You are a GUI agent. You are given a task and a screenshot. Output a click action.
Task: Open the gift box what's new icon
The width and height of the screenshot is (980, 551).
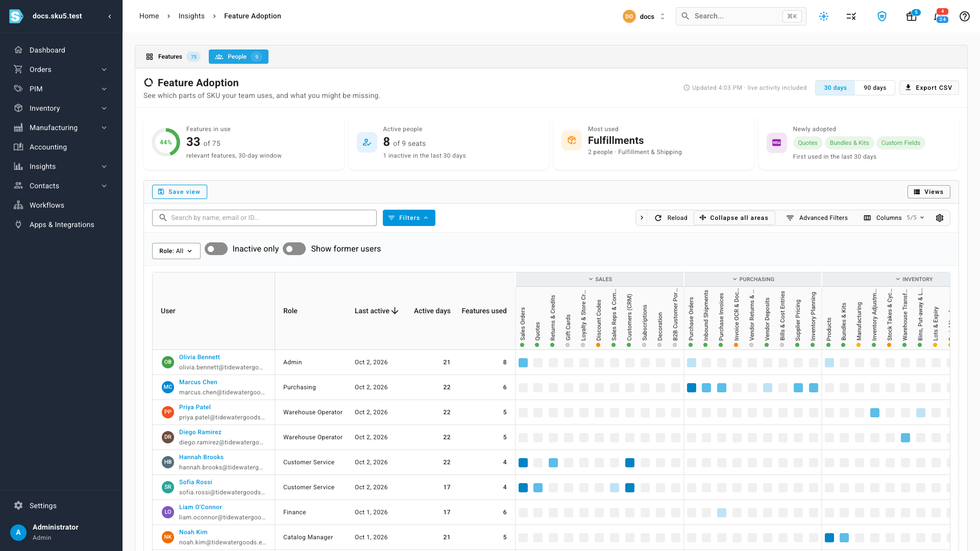912,16
